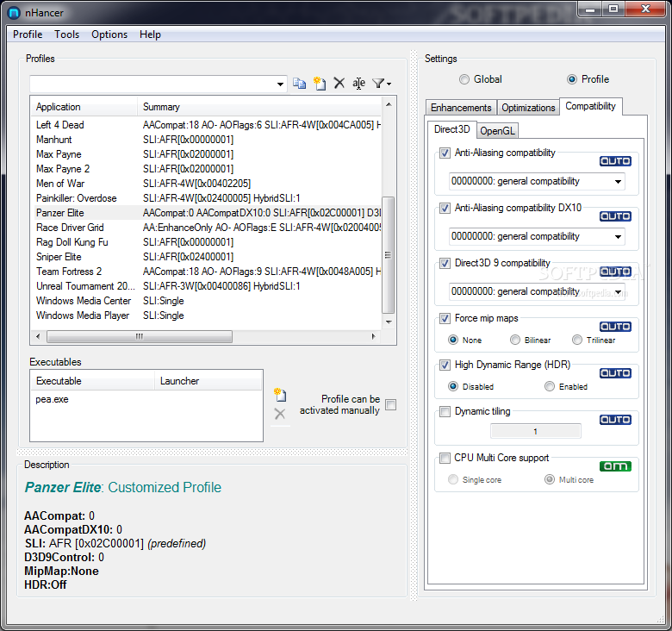The height and width of the screenshot is (631, 672).
Task: Expand Direct3D 9 compatibility dropdown
Action: [x=618, y=292]
